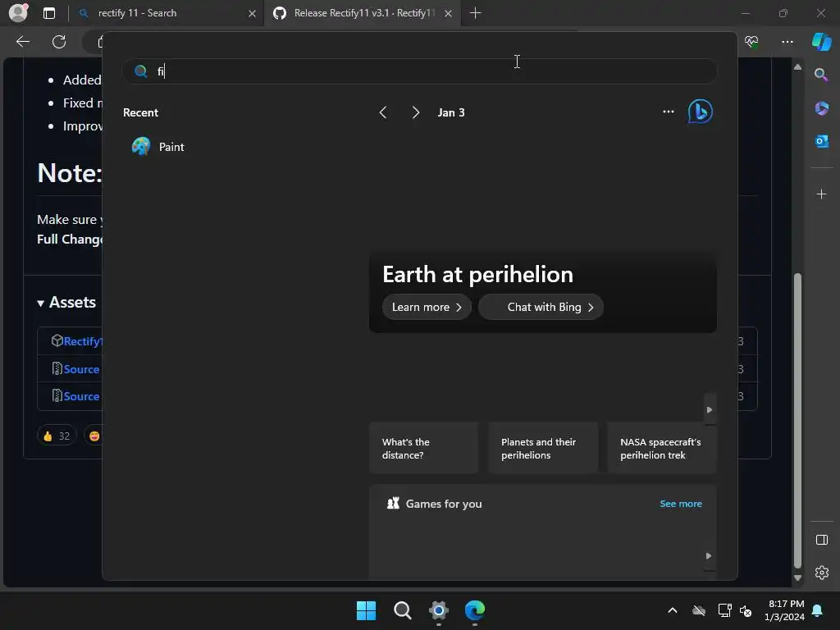Image resolution: width=840 pixels, height=630 pixels.
Task: Refresh the Edge page
Action: tap(59, 42)
